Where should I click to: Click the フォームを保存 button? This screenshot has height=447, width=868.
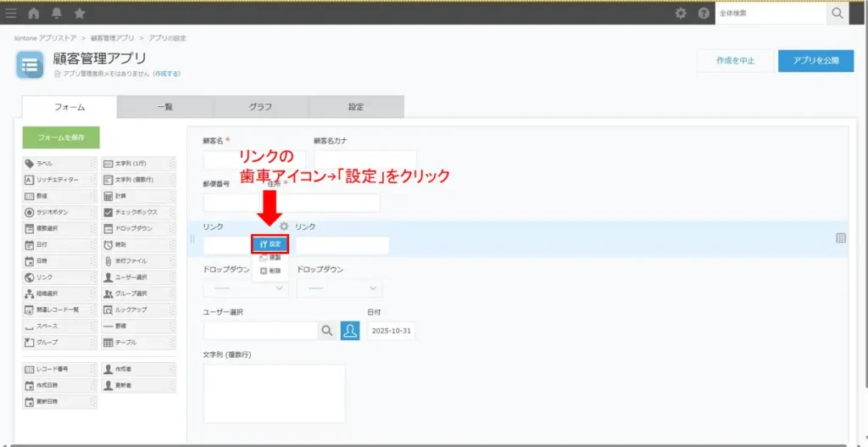[61, 137]
